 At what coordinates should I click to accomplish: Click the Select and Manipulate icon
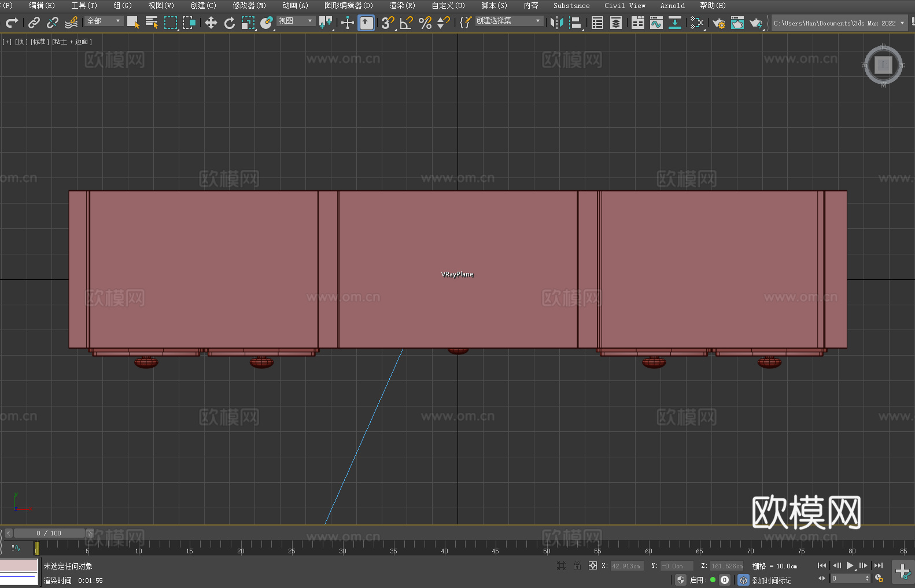tap(347, 23)
